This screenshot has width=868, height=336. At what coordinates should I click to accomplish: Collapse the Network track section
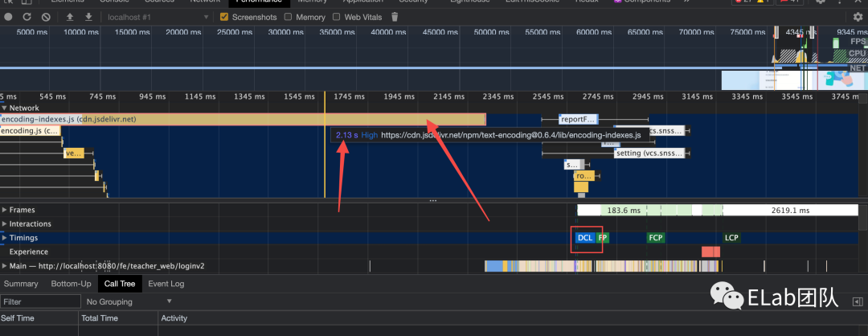coord(5,108)
